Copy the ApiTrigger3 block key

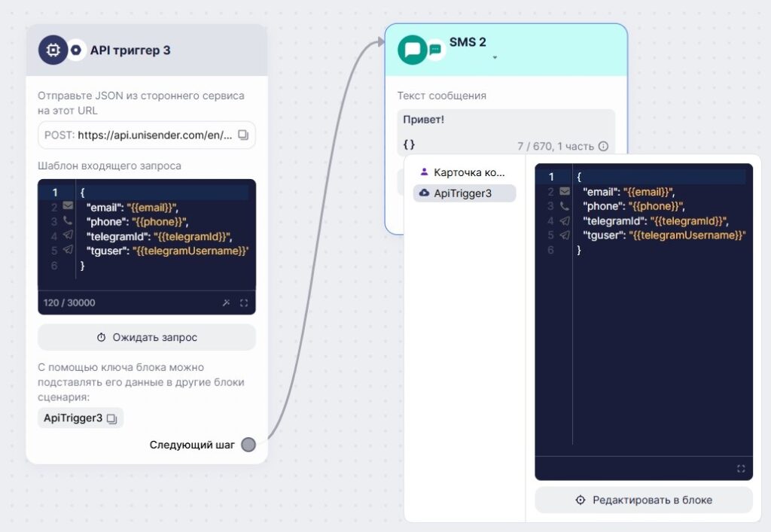click(111, 418)
